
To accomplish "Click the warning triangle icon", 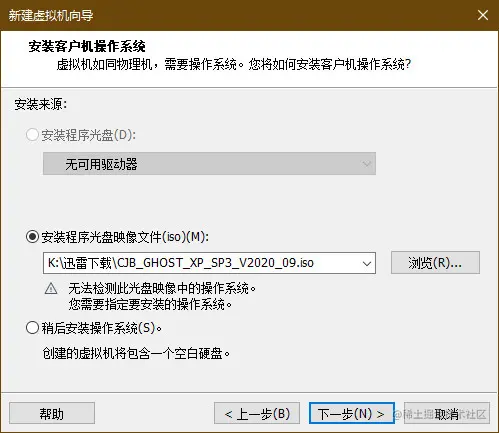I will point(51,288).
